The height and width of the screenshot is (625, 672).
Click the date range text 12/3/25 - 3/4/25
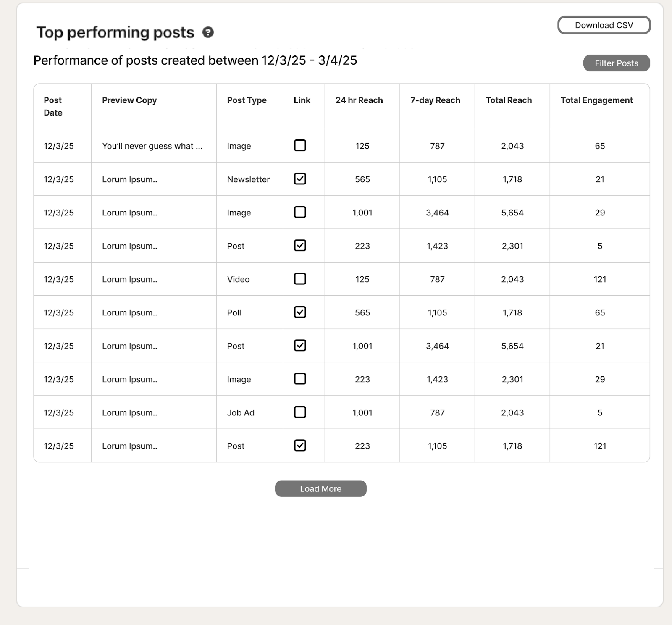click(309, 60)
